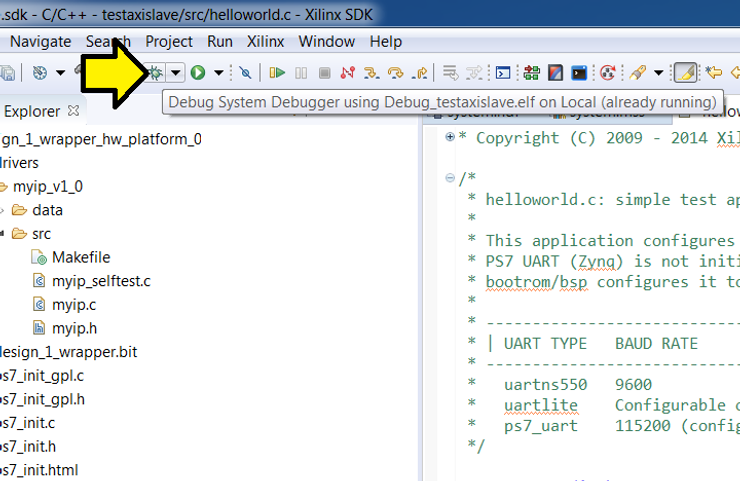Open the blue console window icon
Viewport: 740px width, 481px height.
(503, 73)
